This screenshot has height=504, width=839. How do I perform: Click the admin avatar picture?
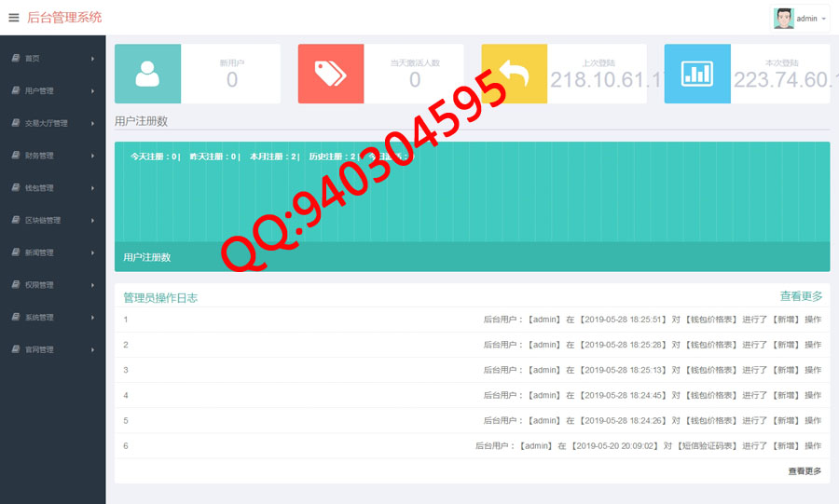pyautogui.click(x=784, y=19)
